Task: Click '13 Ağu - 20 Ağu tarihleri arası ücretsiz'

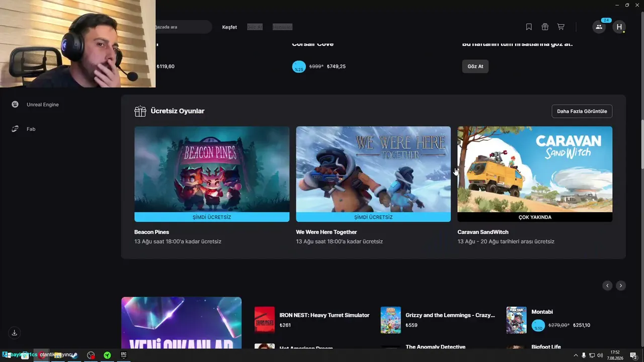Action: [x=506, y=242]
